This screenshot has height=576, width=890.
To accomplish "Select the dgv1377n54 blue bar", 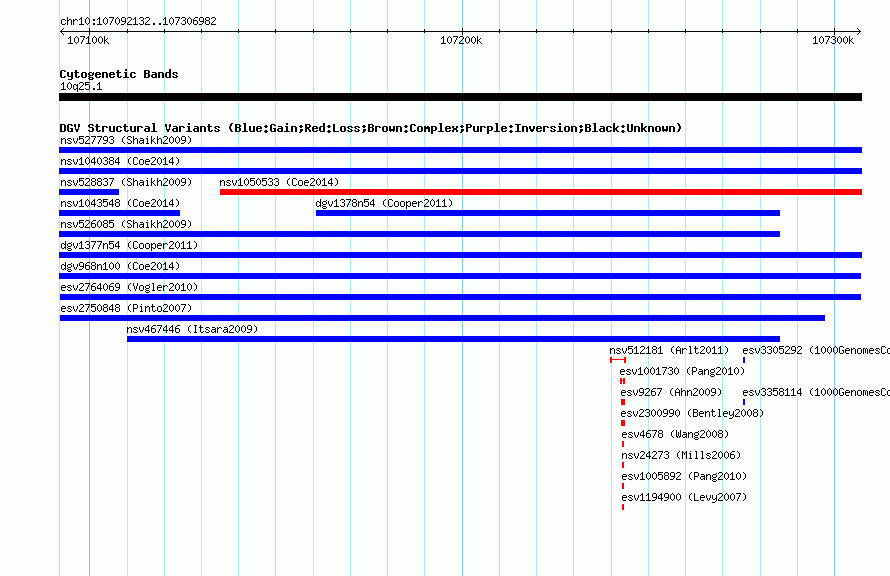I will coord(460,255).
